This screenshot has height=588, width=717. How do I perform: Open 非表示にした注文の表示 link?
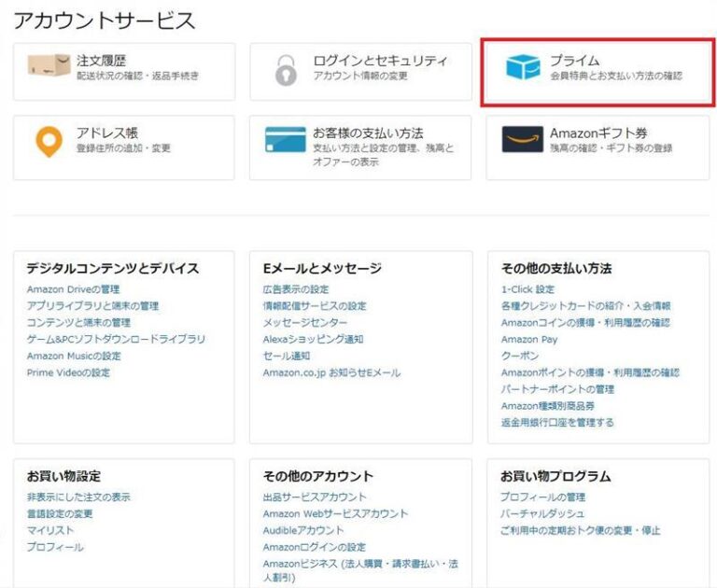click(78, 497)
